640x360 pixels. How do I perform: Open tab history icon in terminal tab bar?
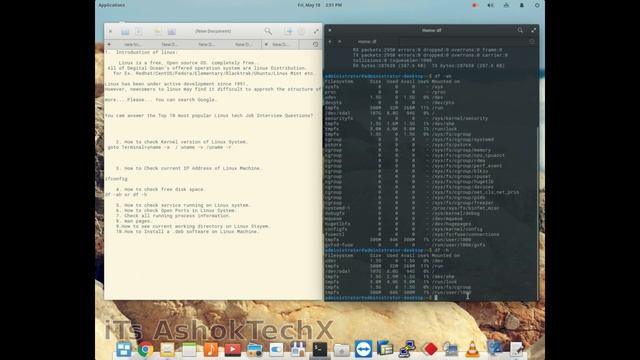point(531,41)
